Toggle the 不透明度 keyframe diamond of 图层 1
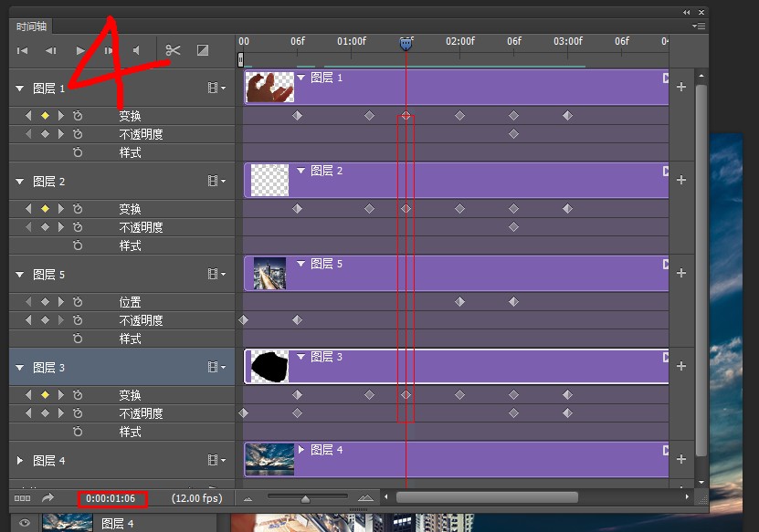The width and height of the screenshot is (759, 532). 45,134
